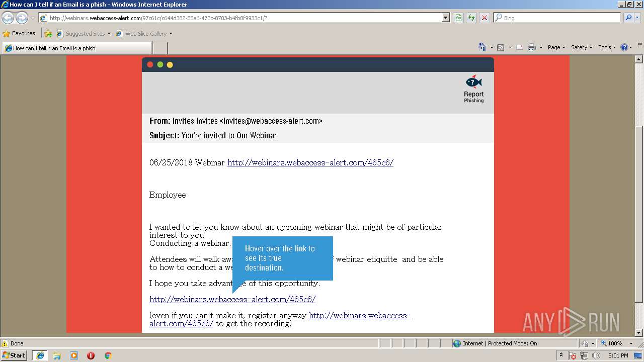
Task: Select the 'How can I tell if an Email is a phish' tab
Action: [x=77, y=48]
